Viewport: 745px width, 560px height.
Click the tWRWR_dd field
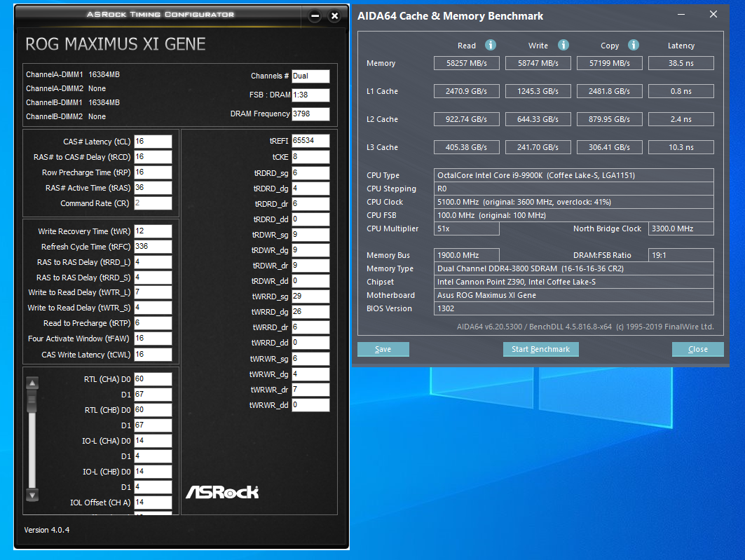310,405
